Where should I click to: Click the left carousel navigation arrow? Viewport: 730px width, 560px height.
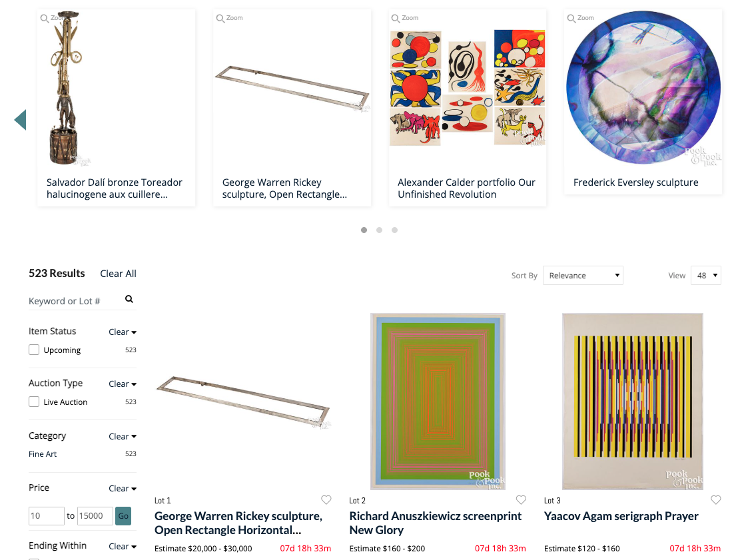click(20, 120)
